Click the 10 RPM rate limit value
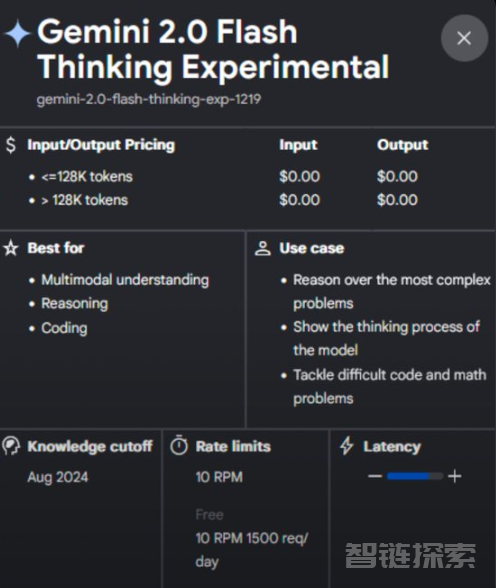Image resolution: width=496 pixels, height=588 pixels. 219,477
